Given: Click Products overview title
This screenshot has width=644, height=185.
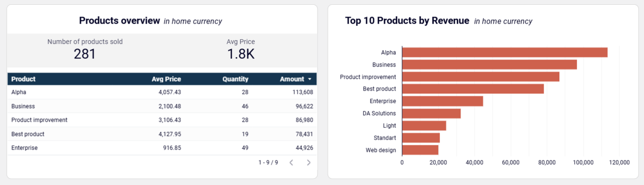Looking at the screenshot, I should tap(120, 21).
